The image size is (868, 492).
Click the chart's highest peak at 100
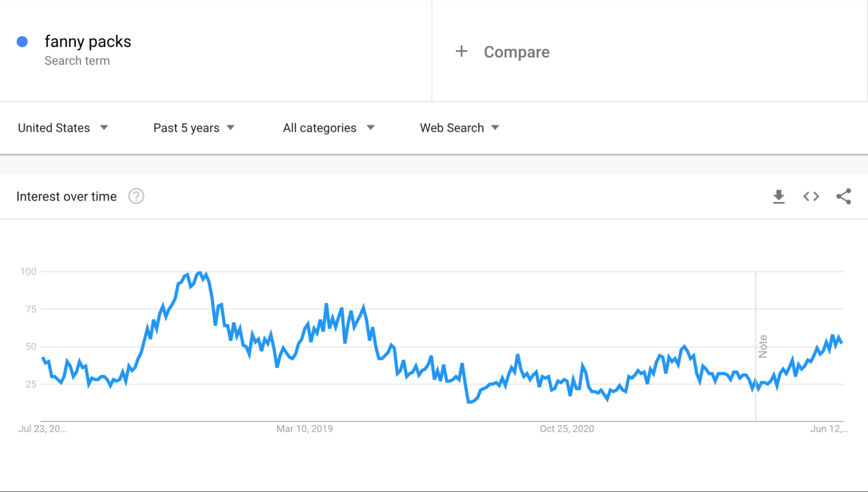199,273
